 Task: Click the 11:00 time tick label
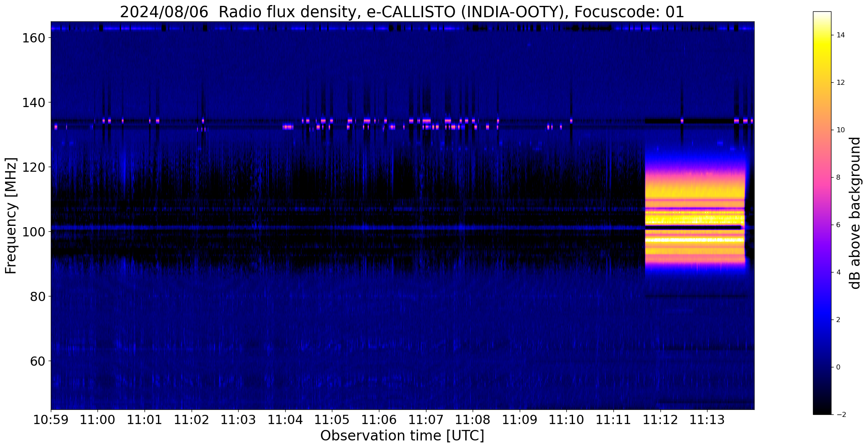(98, 420)
